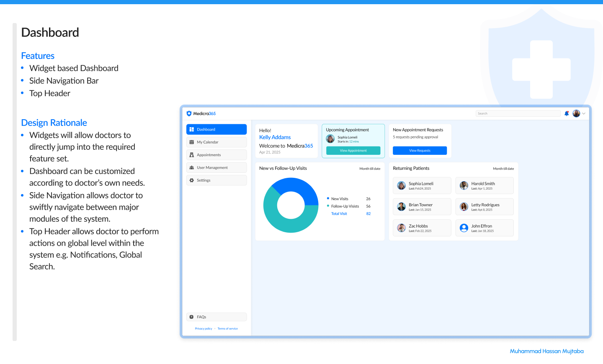Change Returning Patients period via Month till date

point(503,168)
